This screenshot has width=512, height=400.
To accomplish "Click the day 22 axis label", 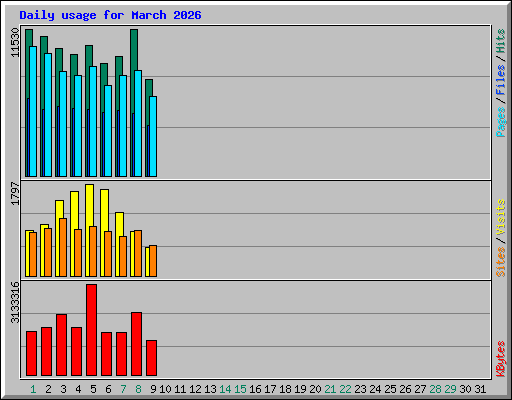I will [345, 389].
